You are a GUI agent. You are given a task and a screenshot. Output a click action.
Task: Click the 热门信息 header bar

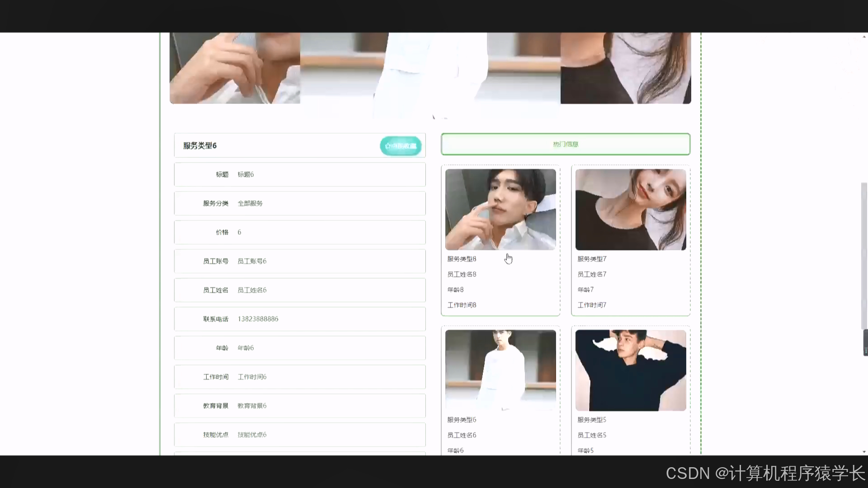click(565, 144)
